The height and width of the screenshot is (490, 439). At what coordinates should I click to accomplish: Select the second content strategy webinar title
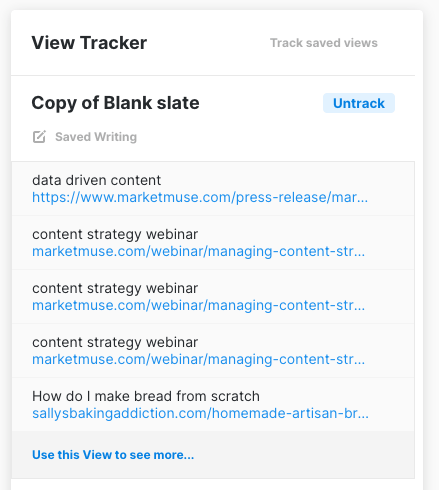(x=115, y=288)
